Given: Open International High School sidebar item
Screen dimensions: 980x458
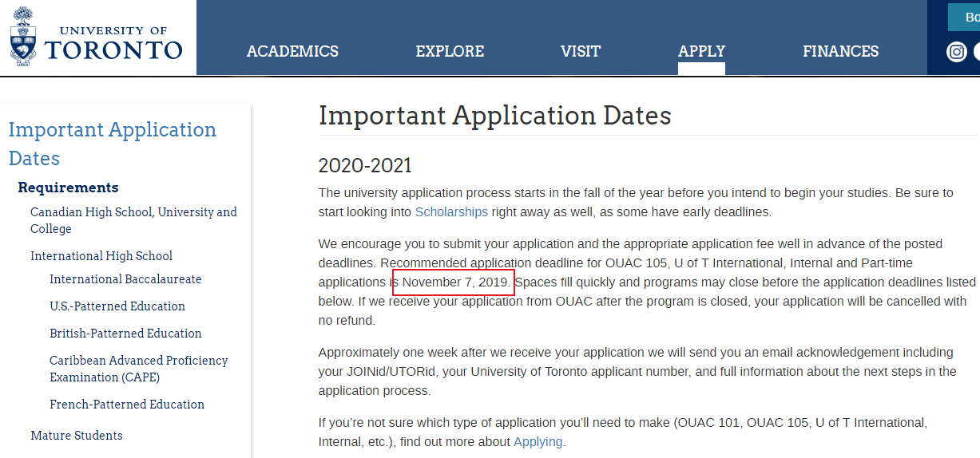Looking at the screenshot, I should pyautogui.click(x=101, y=256).
